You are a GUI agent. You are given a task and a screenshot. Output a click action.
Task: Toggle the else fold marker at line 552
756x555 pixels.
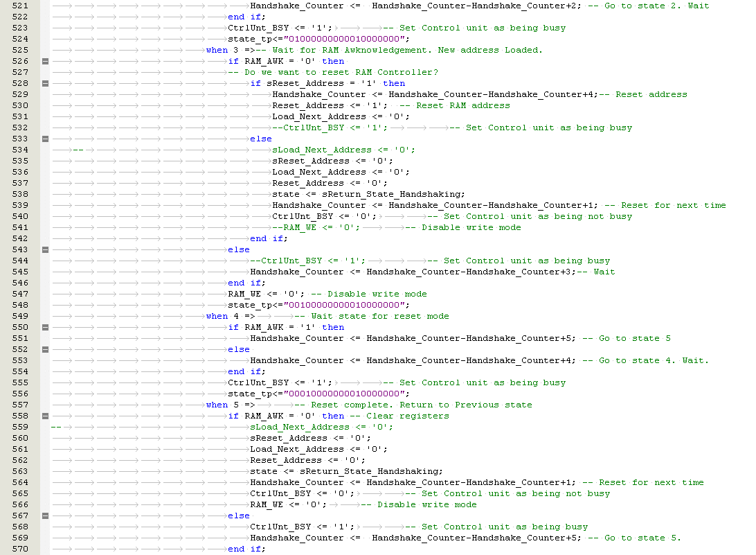tap(46, 349)
